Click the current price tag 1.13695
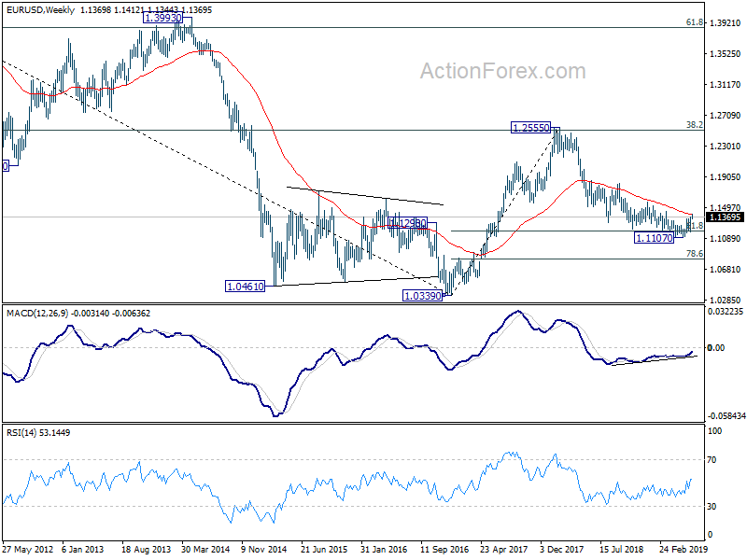 pos(725,217)
